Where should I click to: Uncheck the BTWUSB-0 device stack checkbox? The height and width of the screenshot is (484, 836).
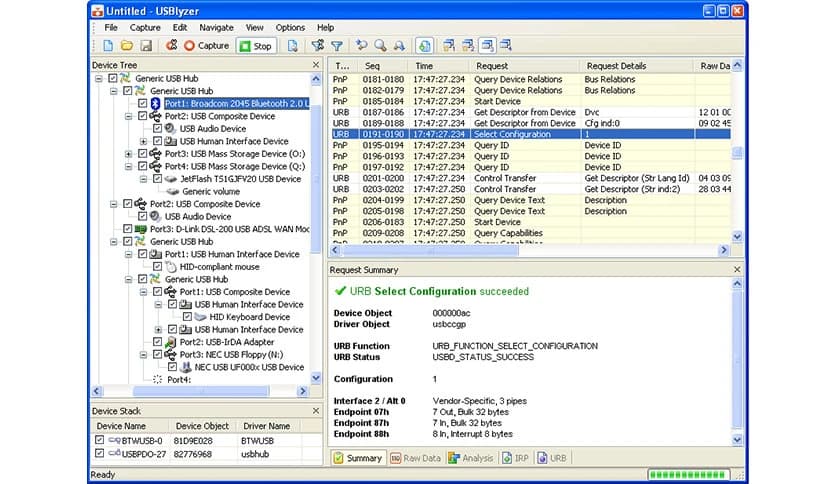[x=99, y=439]
